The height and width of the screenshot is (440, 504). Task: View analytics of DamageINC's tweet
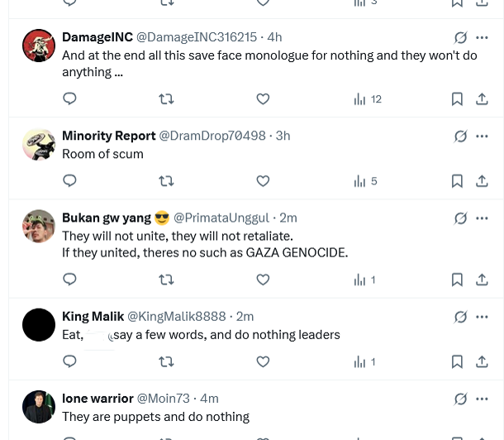point(368,99)
